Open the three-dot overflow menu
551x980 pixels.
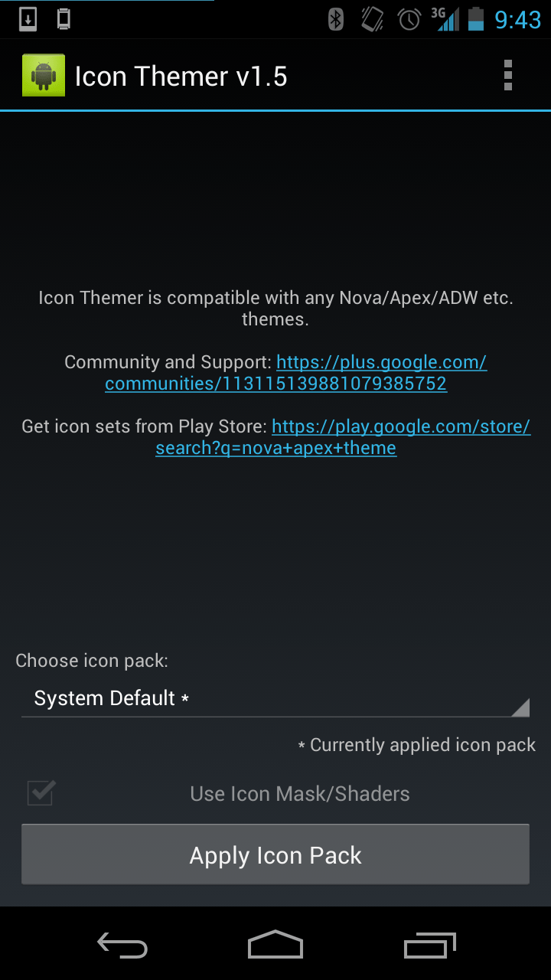(x=507, y=76)
